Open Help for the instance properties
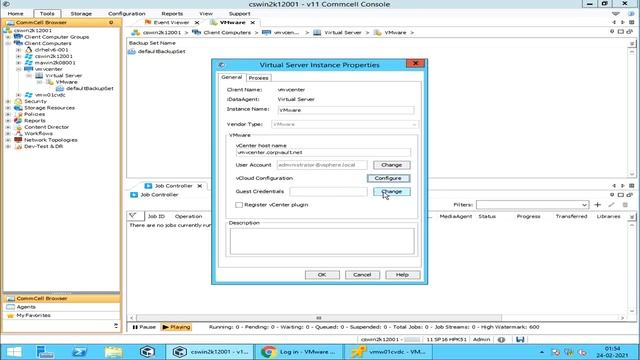Screen dimensions: 640x360 402,275
